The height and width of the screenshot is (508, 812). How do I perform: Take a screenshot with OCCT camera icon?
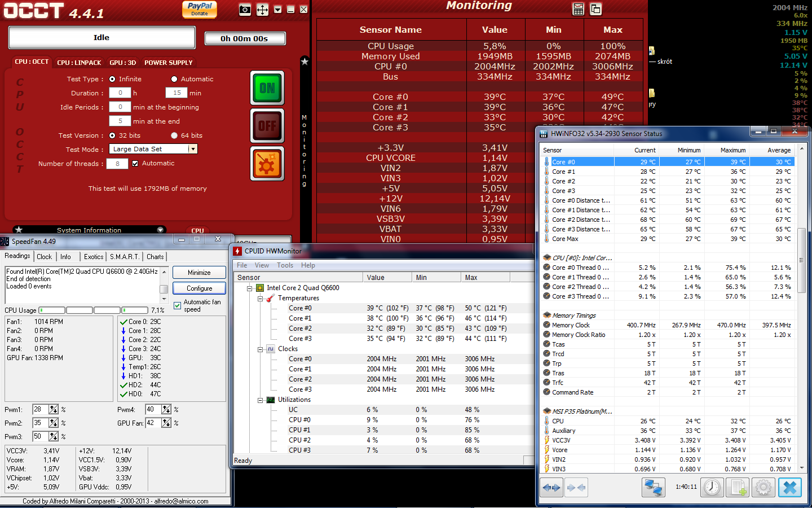pyautogui.click(x=245, y=10)
